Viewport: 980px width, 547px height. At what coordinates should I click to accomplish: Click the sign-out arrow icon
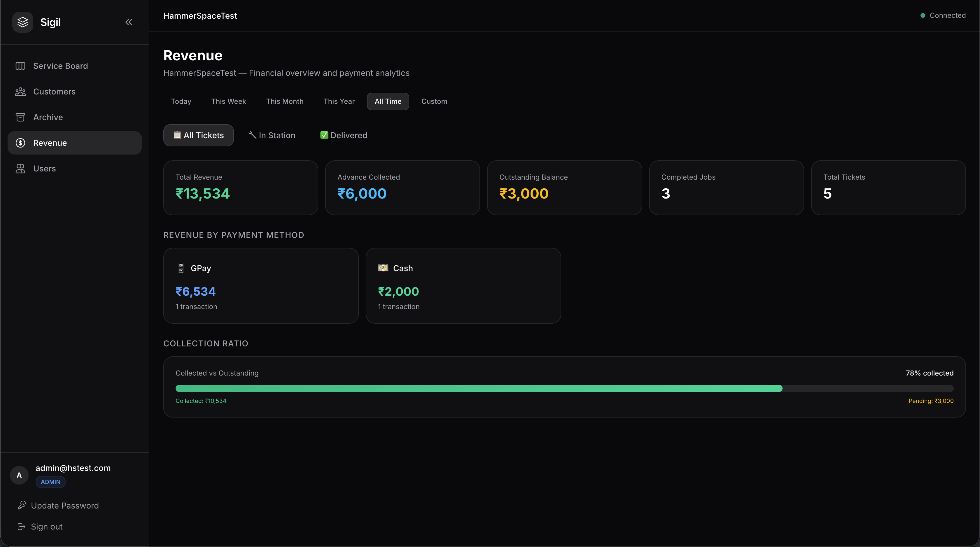click(22, 527)
